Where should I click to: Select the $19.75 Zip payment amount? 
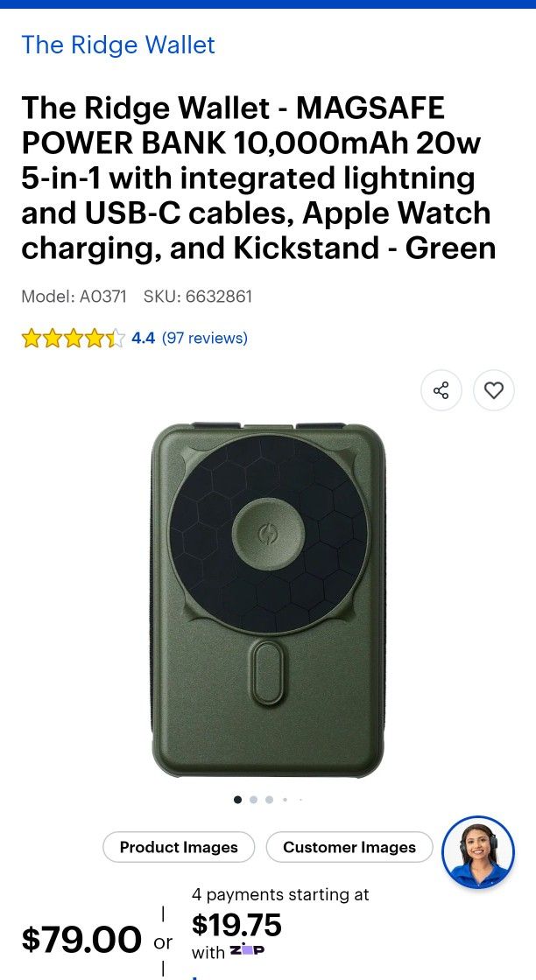pos(236,925)
